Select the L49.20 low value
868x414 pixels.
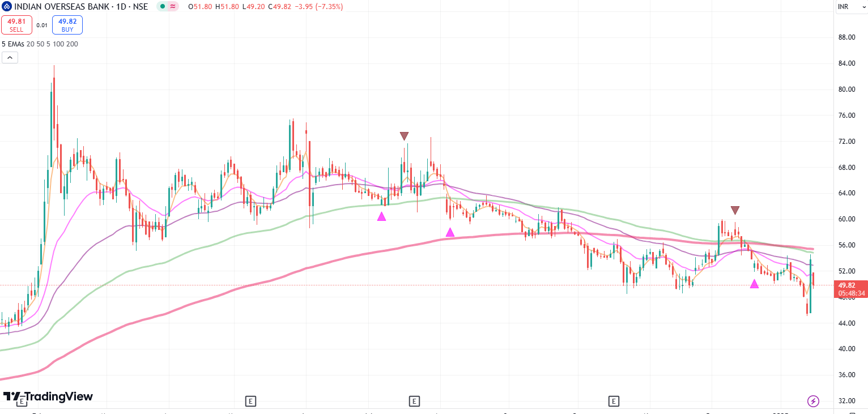(253, 7)
